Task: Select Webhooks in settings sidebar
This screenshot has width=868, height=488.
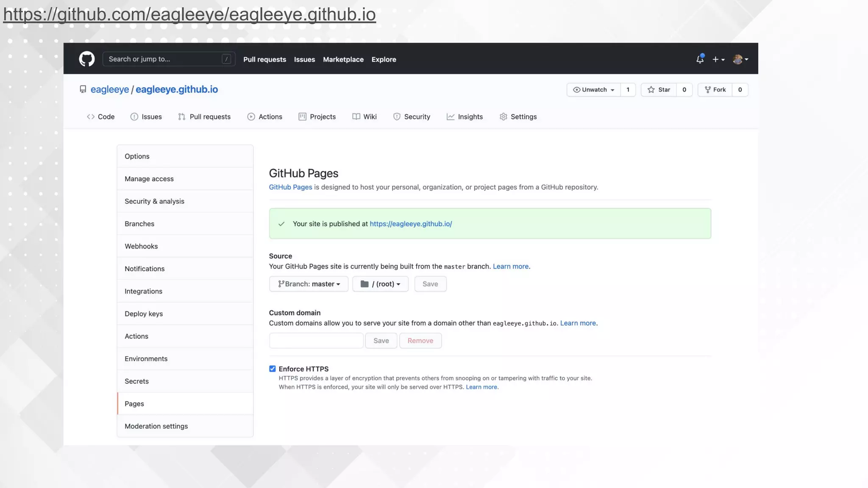Action: [185, 246]
